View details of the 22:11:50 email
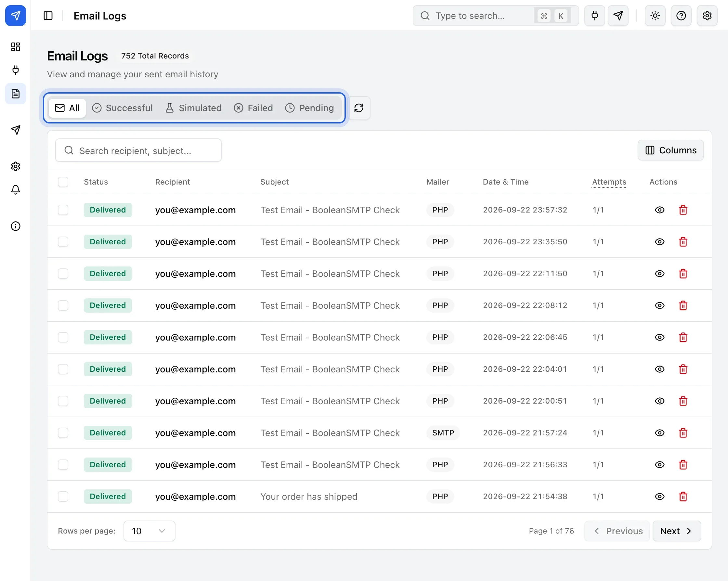The image size is (728, 581). point(659,274)
